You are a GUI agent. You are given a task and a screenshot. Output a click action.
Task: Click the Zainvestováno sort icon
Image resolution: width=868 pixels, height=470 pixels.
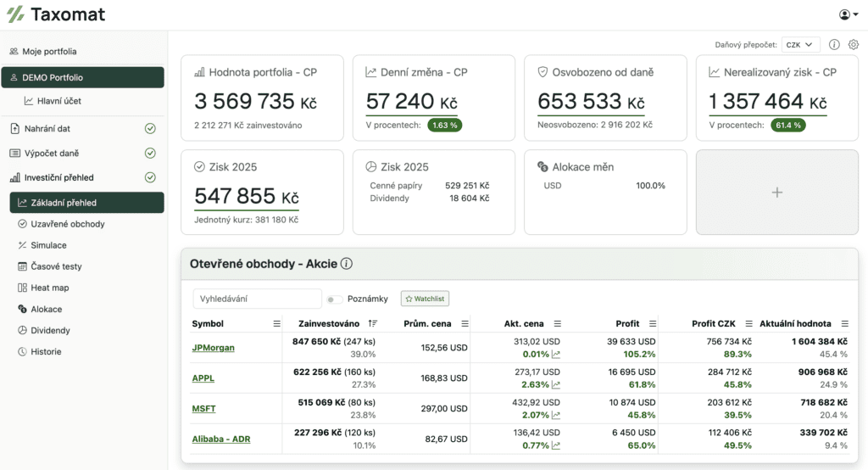coord(374,324)
